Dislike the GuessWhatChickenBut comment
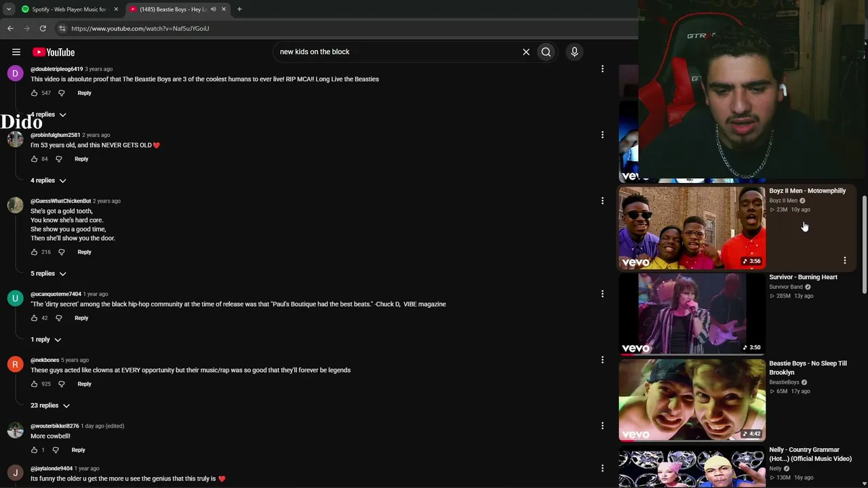Image resolution: width=868 pixels, height=488 pixels. pos(61,252)
